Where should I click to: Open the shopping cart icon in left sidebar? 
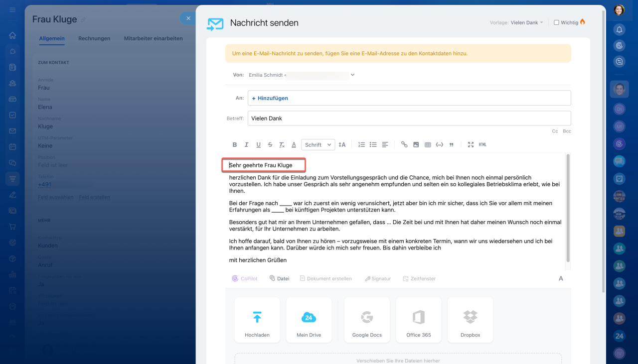(x=12, y=227)
